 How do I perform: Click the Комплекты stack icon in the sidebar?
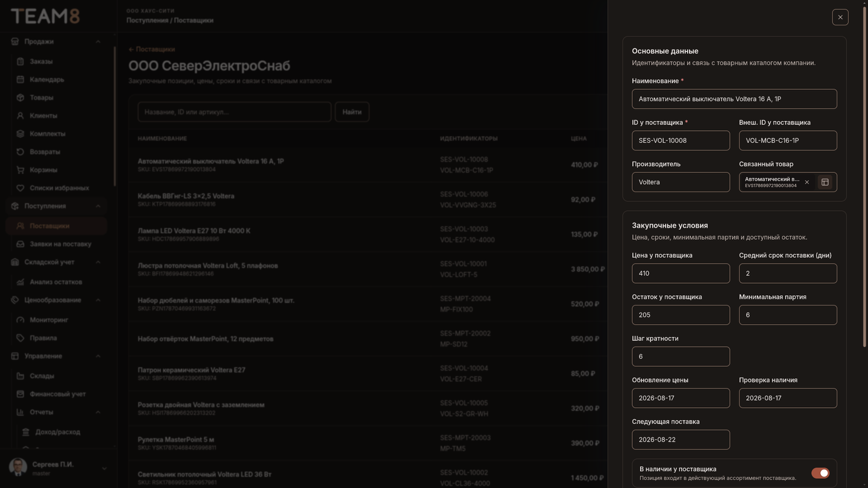20,134
